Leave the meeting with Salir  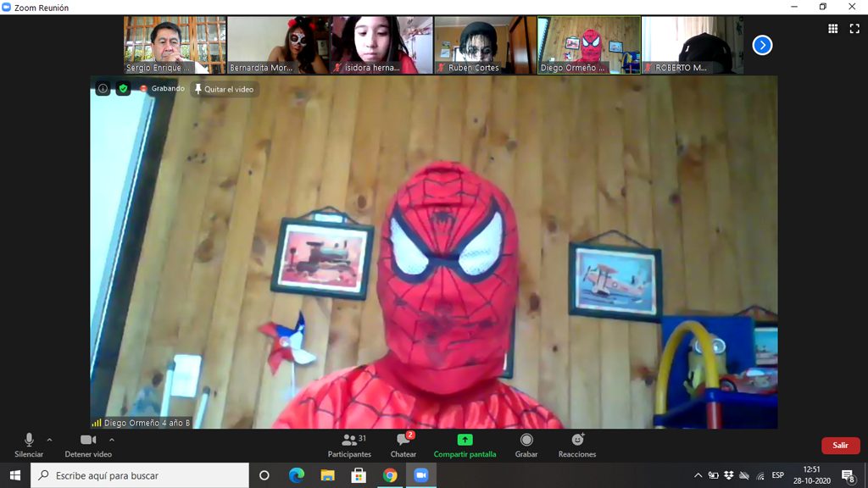pos(840,446)
